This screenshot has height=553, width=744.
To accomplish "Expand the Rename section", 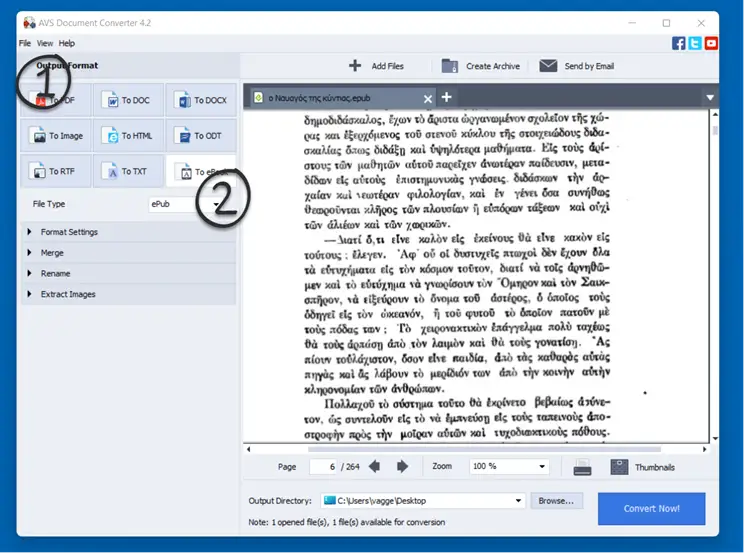I will [x=129, y=273].
